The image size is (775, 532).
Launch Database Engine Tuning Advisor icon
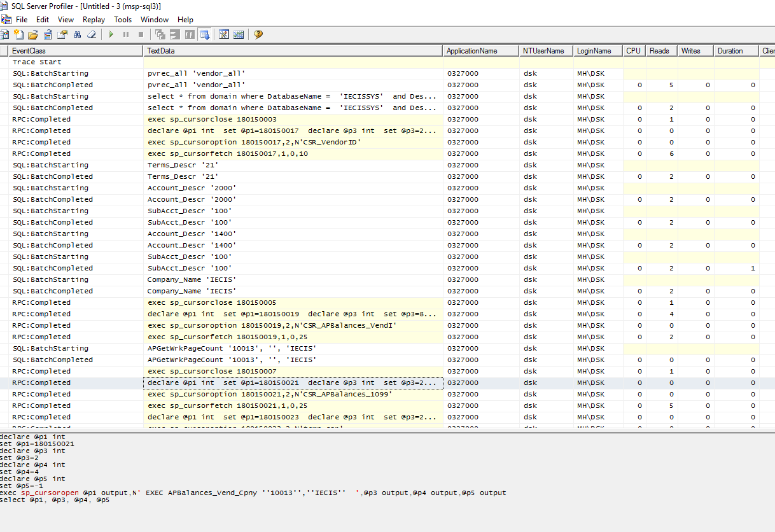click(224, 34)
